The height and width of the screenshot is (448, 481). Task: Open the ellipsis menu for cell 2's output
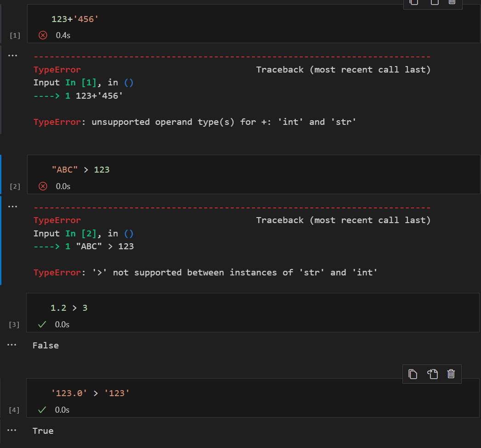[x=12, y=206]
